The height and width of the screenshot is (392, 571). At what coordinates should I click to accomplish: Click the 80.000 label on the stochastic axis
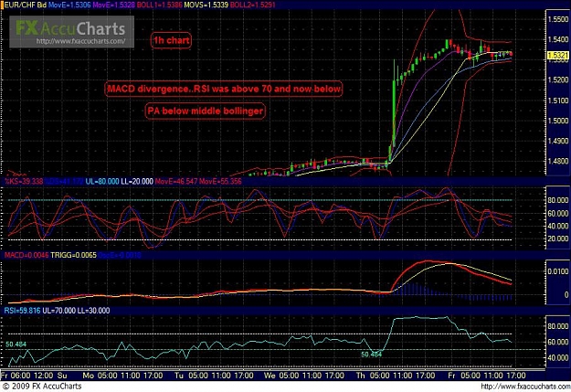(x=558, y=200)
